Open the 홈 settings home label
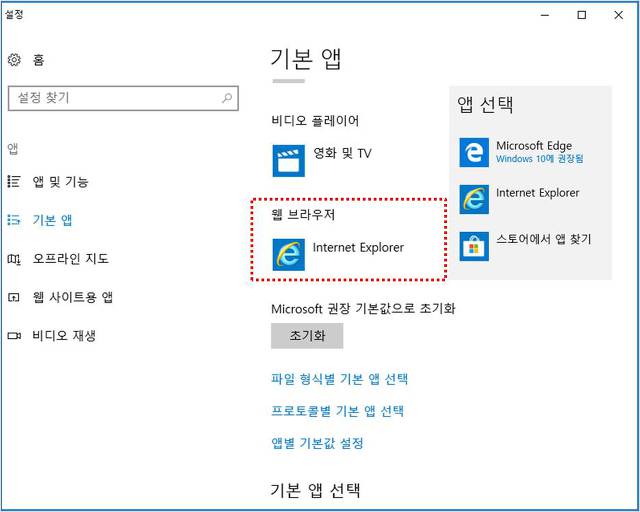This screenshot has width=640, height=512. pos(38,60)
